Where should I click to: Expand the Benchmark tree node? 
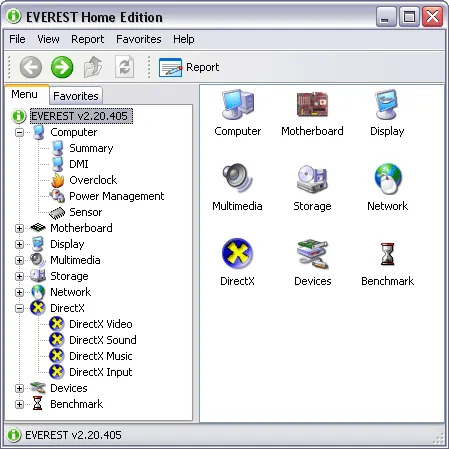coord(19,404)
